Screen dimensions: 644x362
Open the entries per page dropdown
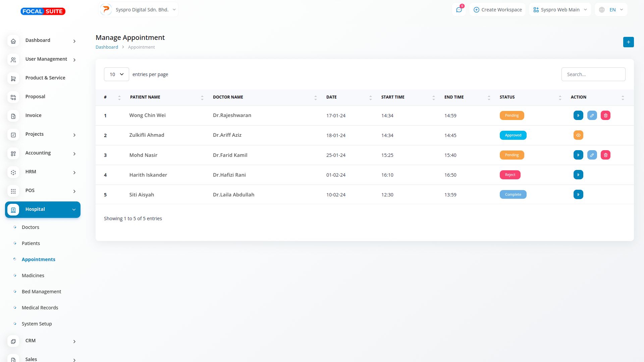pos(116,74)
